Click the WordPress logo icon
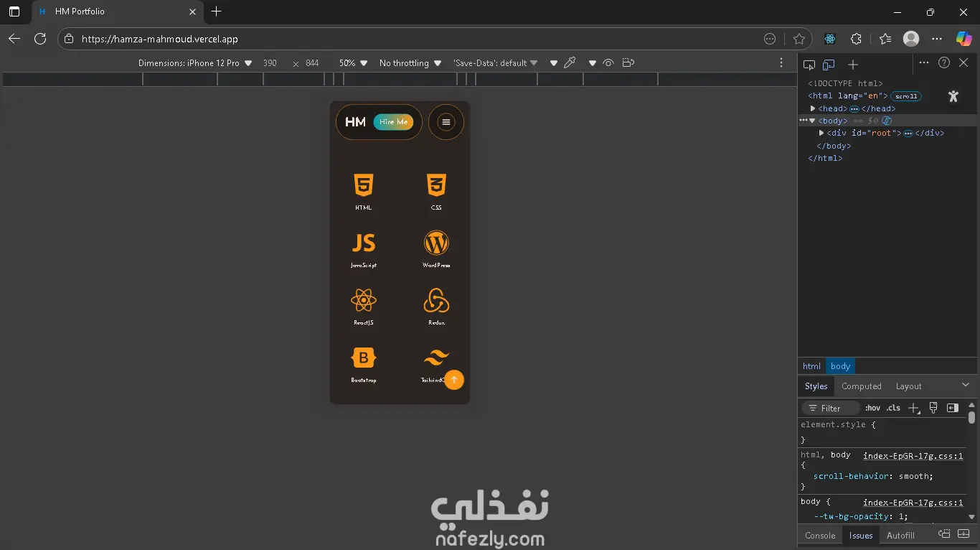This screenshot has height=550, width=980. tap(436, 243)
